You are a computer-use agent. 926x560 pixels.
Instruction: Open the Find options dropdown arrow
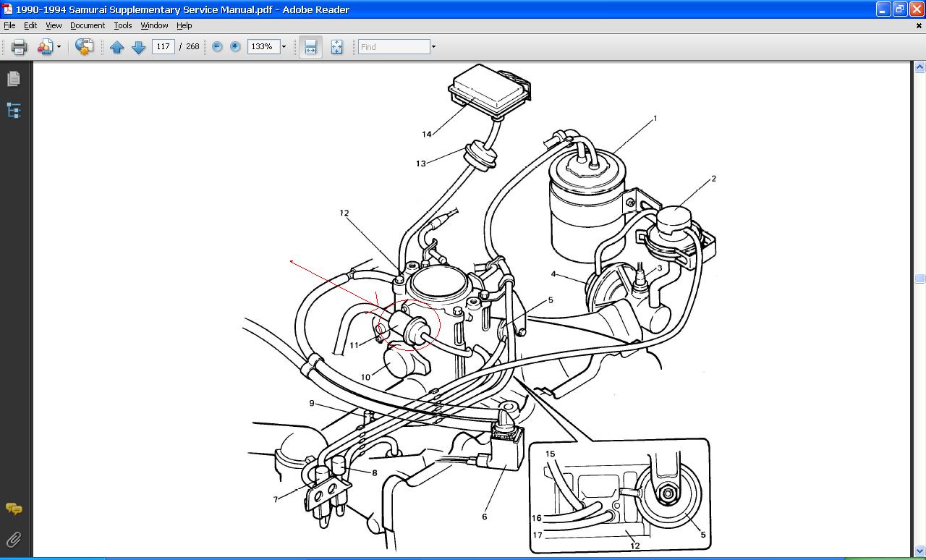[x=433, y=47]
